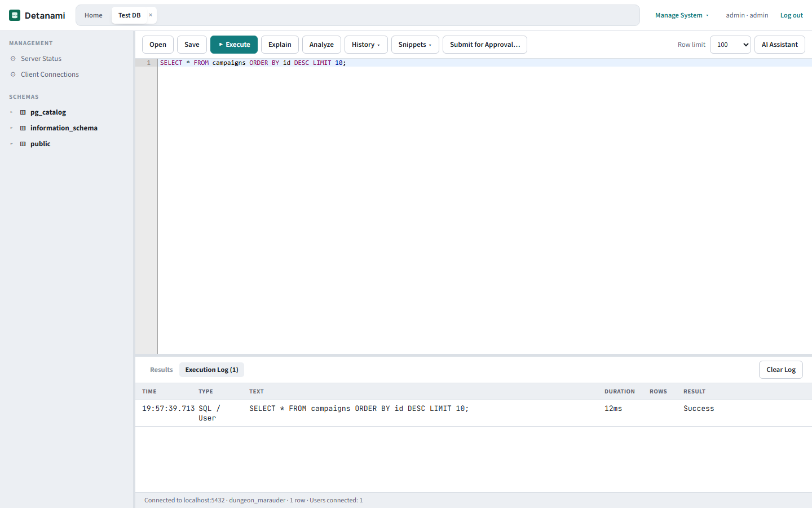812x508 pixels.
Task: Open the AI Assistant panel
Action: coord(780,45)
